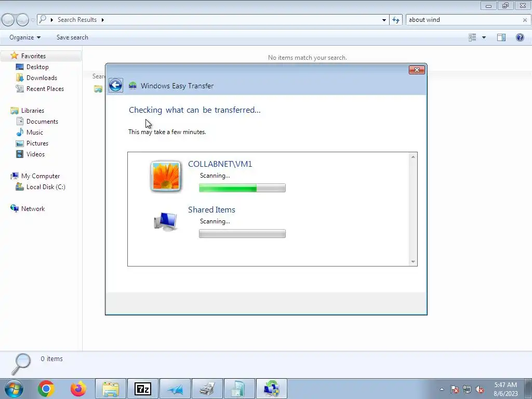The height and width of the screenshot is (399, 532).
Task: Click the Shared Items label
Action: tap(211, 210)
